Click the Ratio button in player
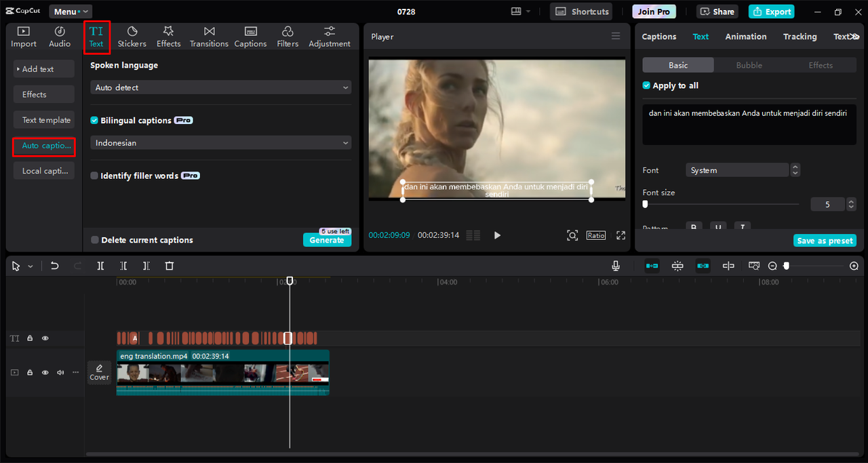868x463 pixels. click(596, 235)
